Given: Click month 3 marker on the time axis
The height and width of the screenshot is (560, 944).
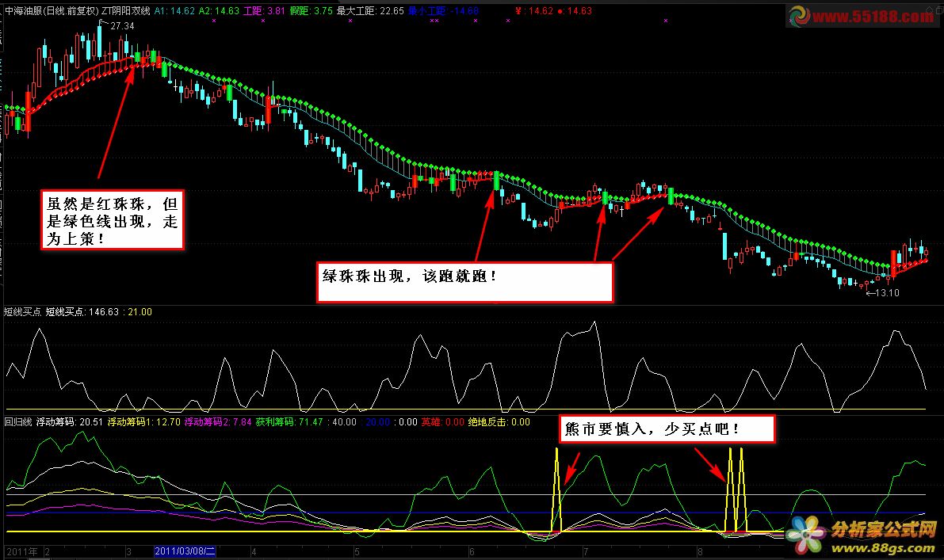Looking at the screenshot, I should tap(128, 551).
